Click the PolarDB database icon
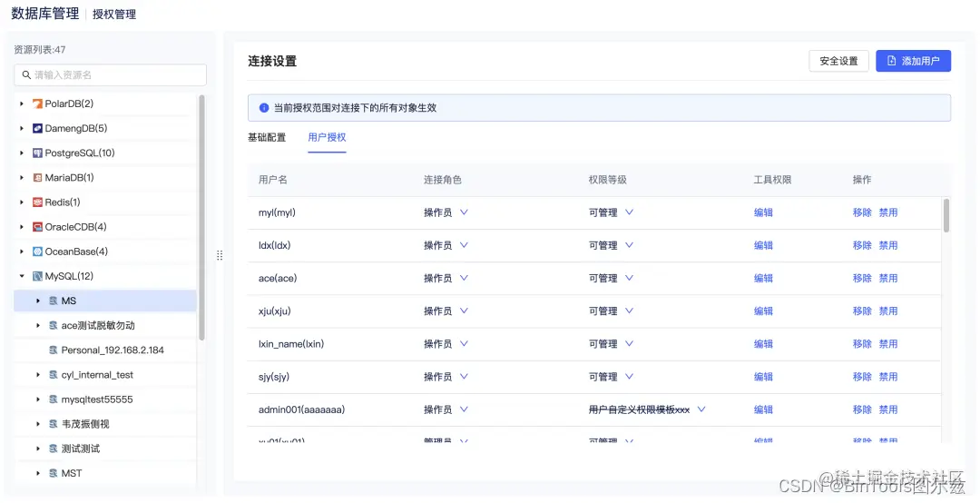This screenshot has height=503, width=980. pos(37,104)
